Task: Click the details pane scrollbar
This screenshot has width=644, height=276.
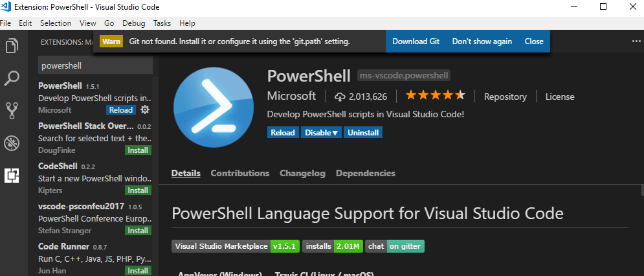Action: tap(642, 190)
